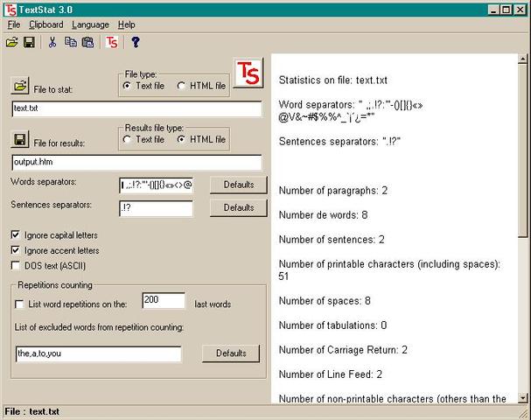Toggle Ignore accent letters checkbox

15,250
